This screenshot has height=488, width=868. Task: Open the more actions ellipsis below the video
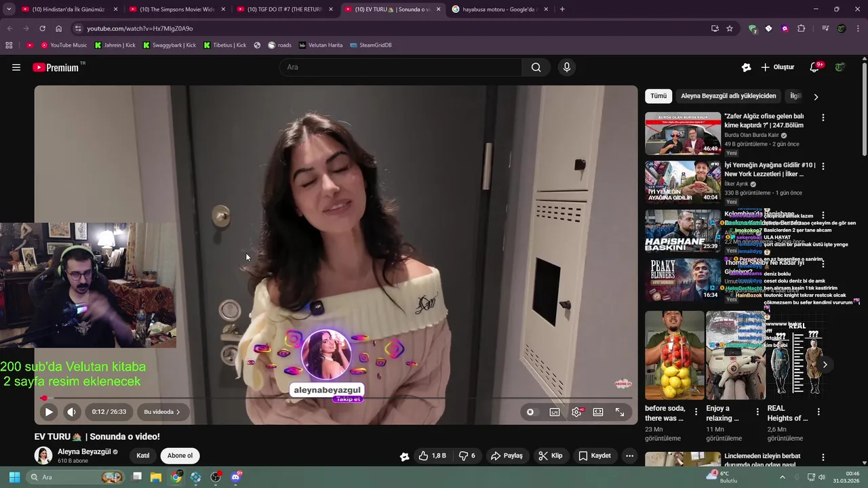coord(629,455)
